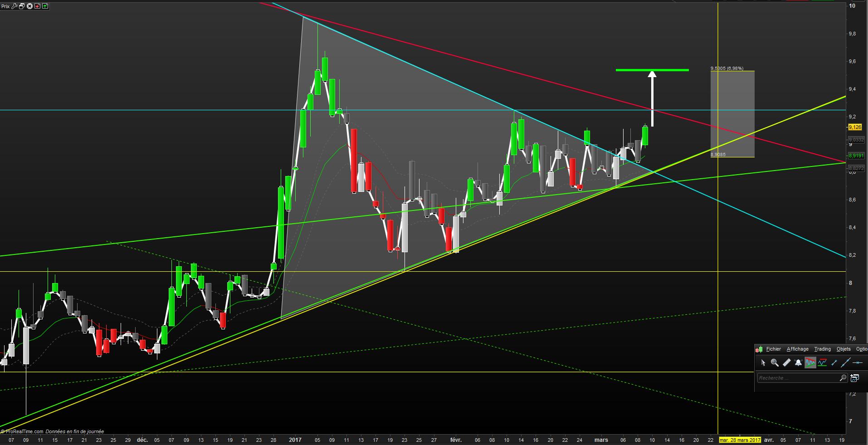Viewport: 868px width, 445px height.
Task: Click the ProRealTime candlestick logo icon
Action: [x=759, y=349]
